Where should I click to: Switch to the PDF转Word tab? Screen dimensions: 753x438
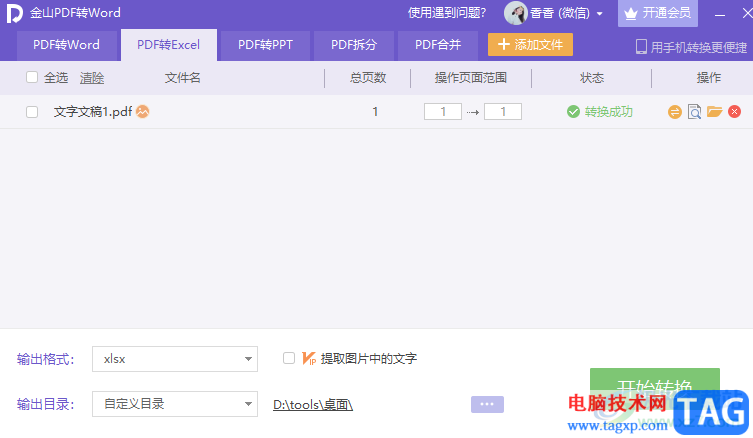point(66,45)
